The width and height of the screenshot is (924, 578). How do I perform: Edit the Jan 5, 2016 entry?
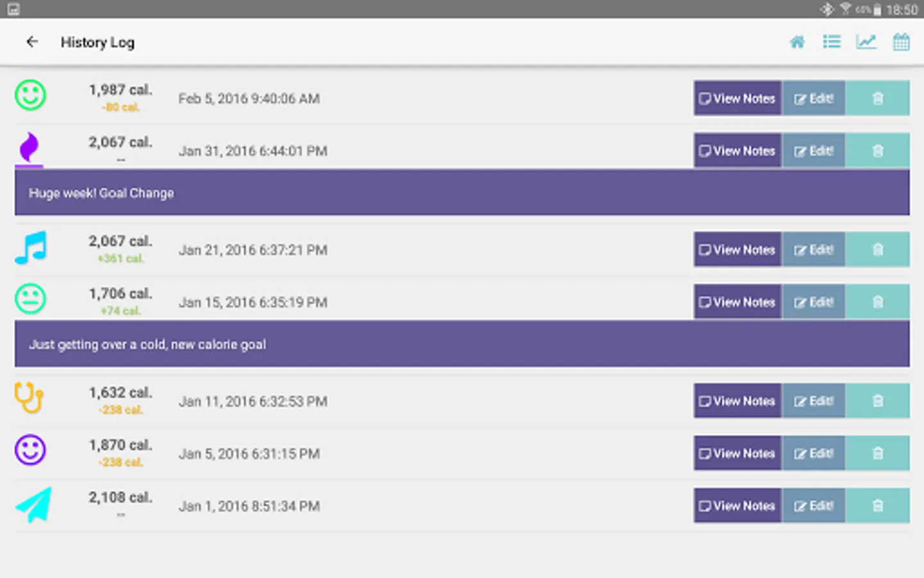pos(814,453)
